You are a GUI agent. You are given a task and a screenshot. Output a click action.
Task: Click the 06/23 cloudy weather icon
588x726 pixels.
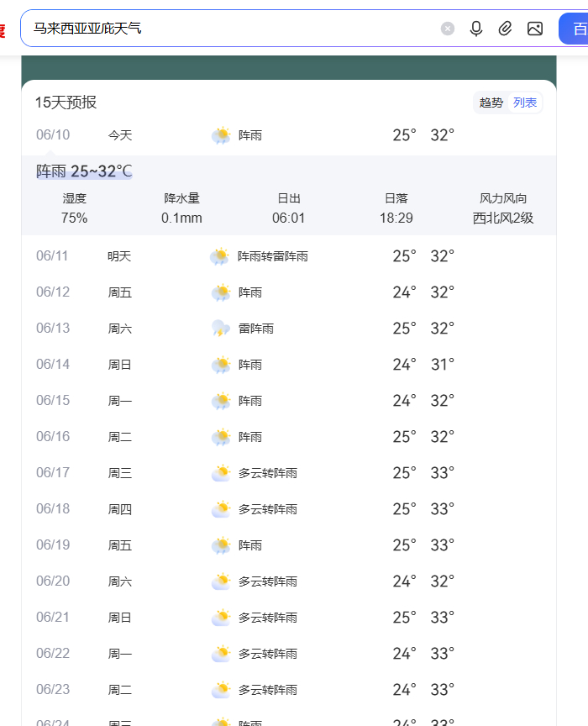221,689
